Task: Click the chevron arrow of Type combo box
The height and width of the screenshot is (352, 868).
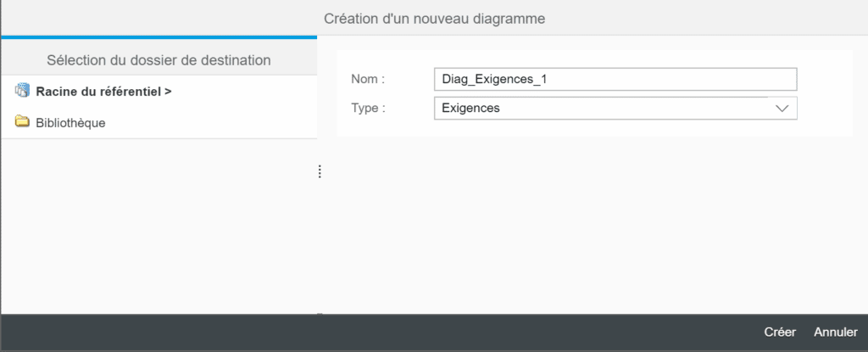Action: tap(782, 109)
